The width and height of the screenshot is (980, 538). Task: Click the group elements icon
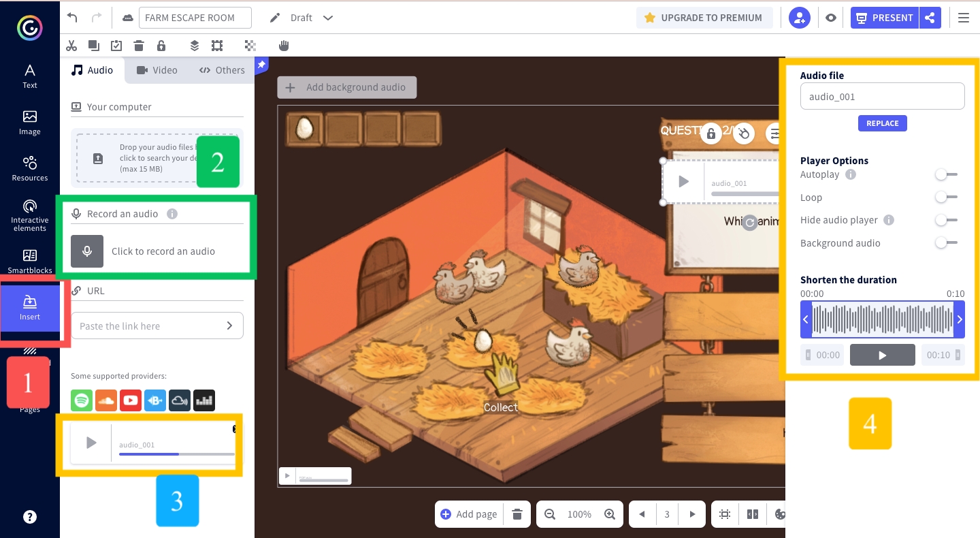217,46
